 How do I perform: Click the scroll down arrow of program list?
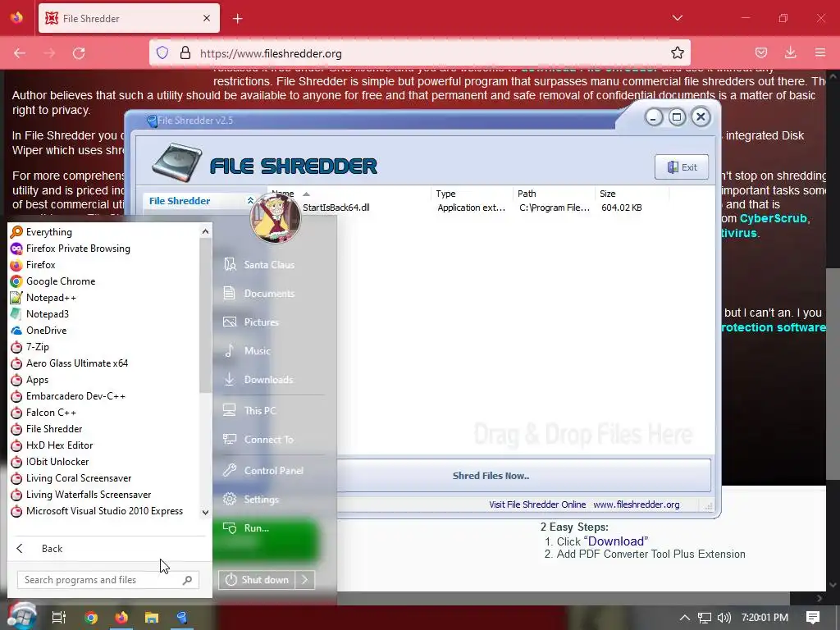click(205, 512)
